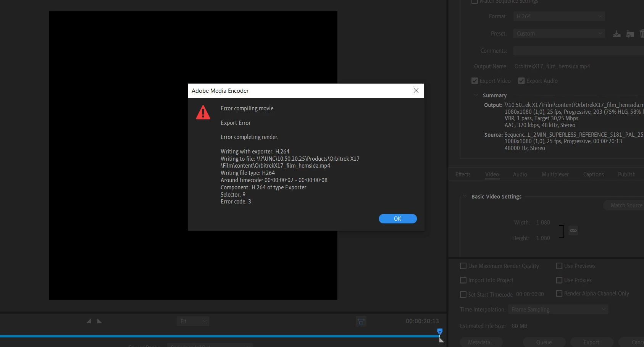Switch to the Multiplexer tab
Image resolution: width=644 pixels, height=347 pixels.
555,174
